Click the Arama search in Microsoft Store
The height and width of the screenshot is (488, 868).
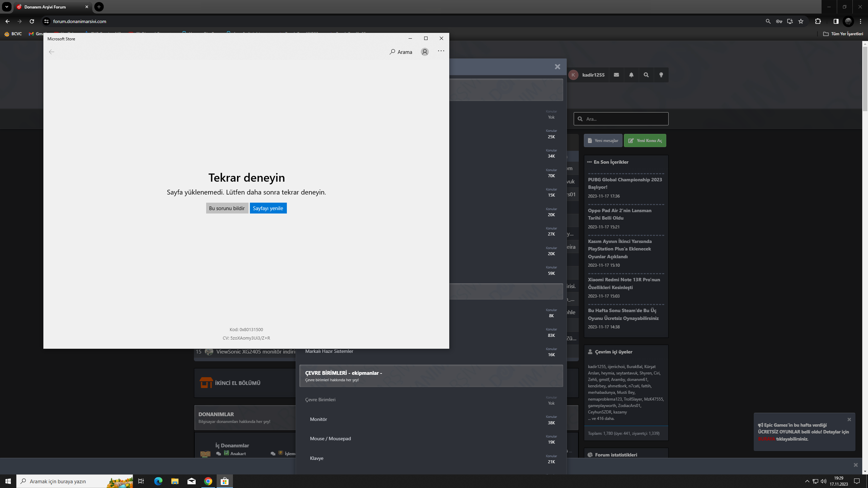pos(401,52)
